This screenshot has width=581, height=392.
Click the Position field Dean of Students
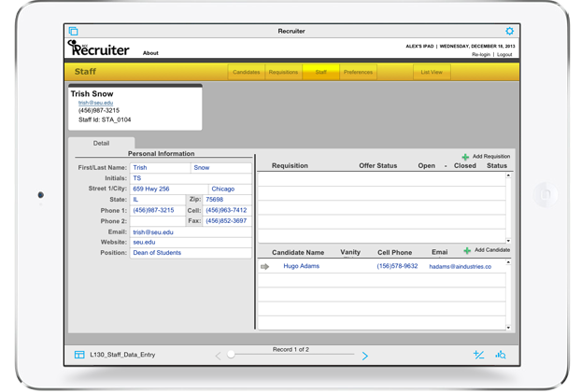(x=191, y=253)
